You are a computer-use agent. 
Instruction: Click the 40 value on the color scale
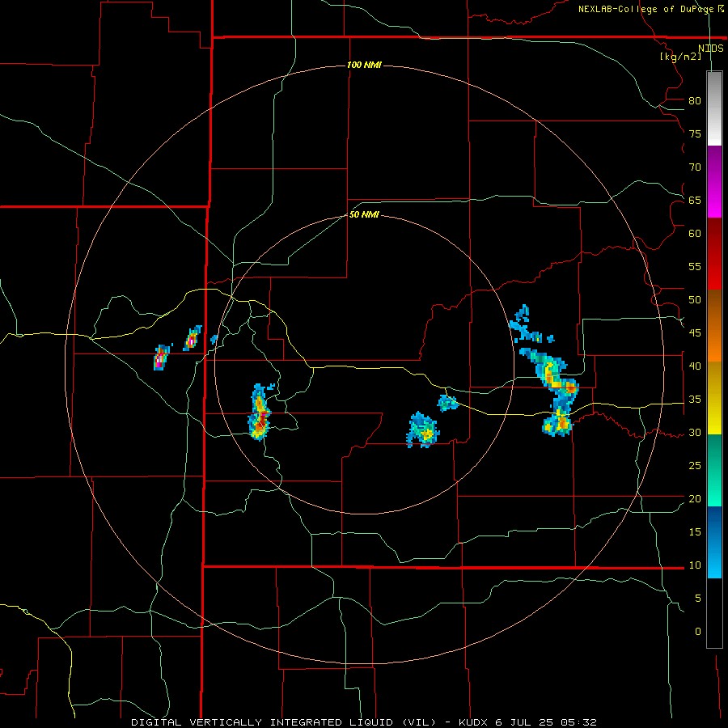tap(695, 366)
